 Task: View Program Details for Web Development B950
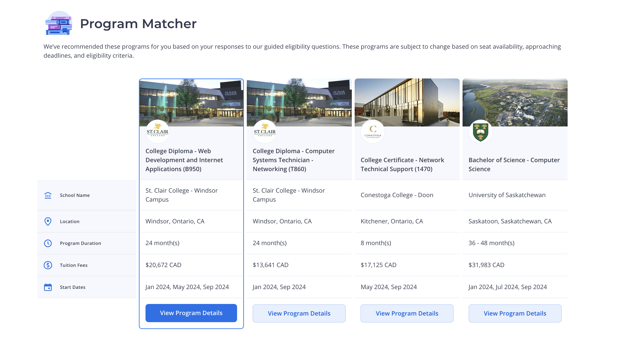pyautogui.click(x=191, y=313)
